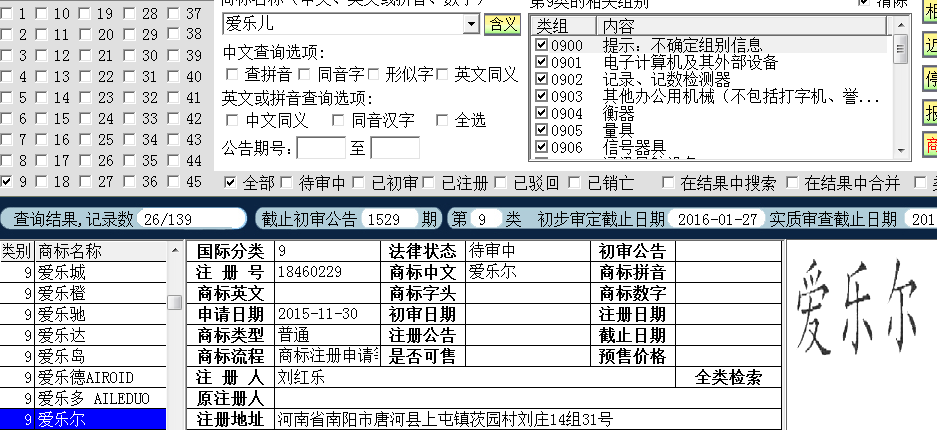
Task: Click the 类别 column header
Action: point(17,251)
